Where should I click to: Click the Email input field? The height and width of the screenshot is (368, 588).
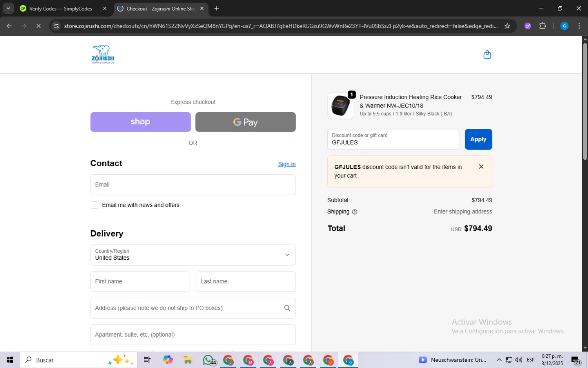[x=193, y=185]
